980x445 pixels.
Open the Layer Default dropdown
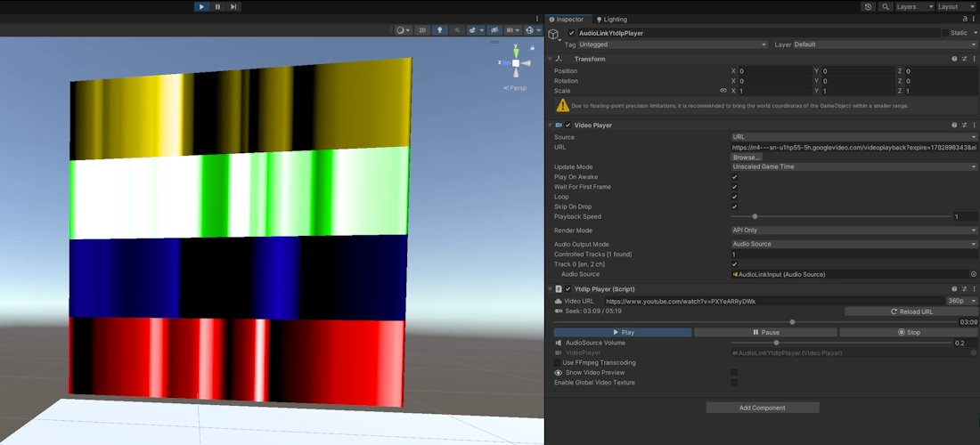point(885,44)
